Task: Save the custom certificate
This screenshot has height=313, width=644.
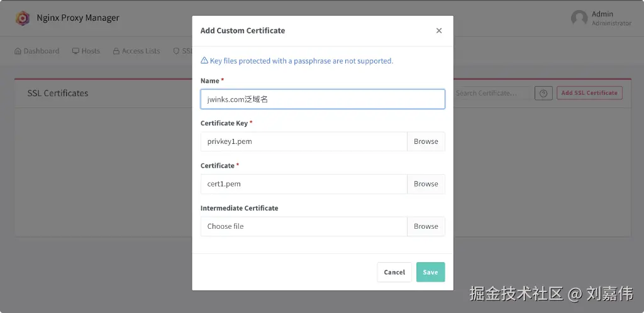Action: (430, 272)
